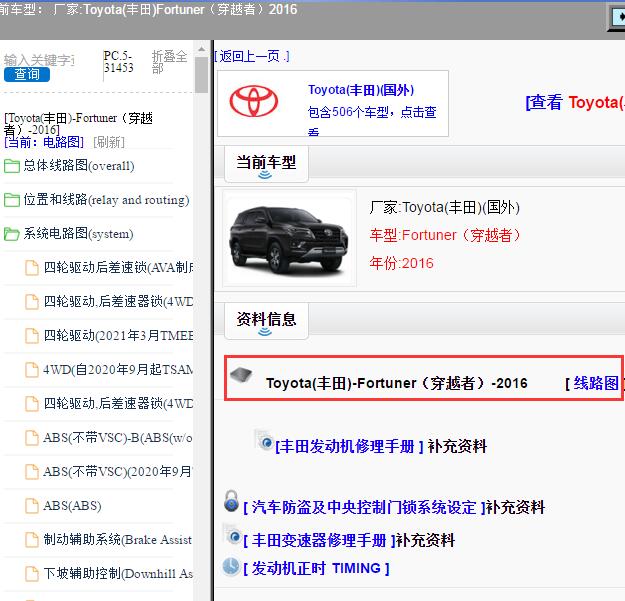Click the [刷新] refresh link

[x=109, y=142]
